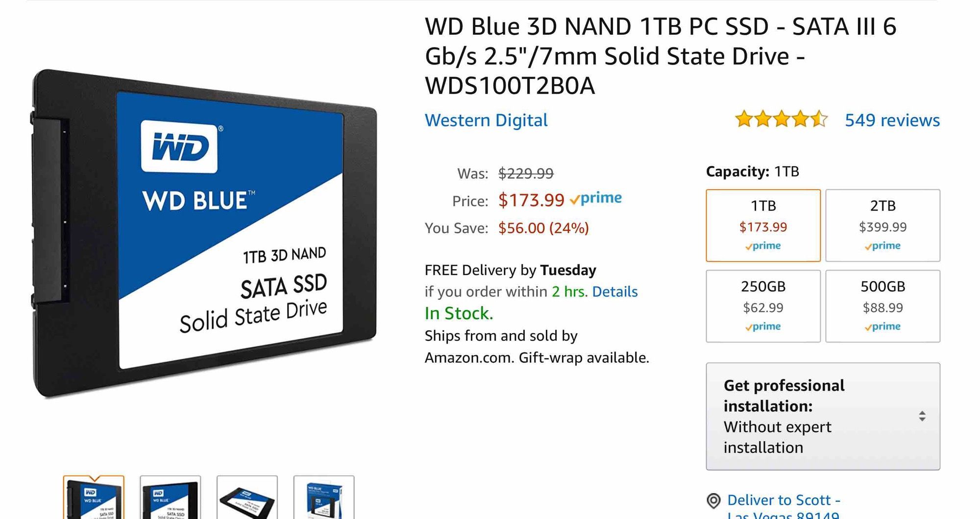Open the professional installation dropdown

(823, 416)
